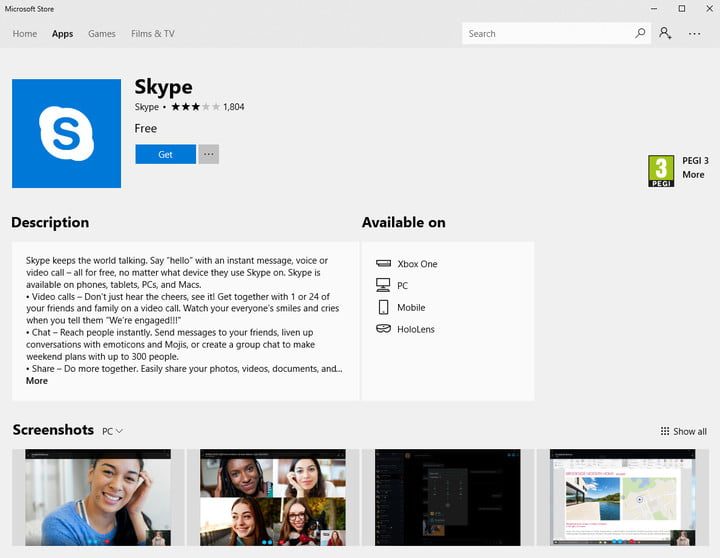Click the Skype app logo tile

66,133
